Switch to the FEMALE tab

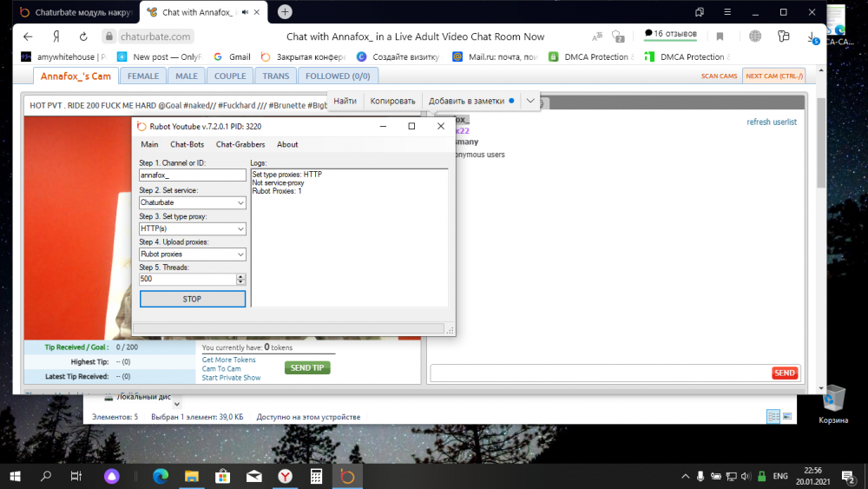(143, 76)
